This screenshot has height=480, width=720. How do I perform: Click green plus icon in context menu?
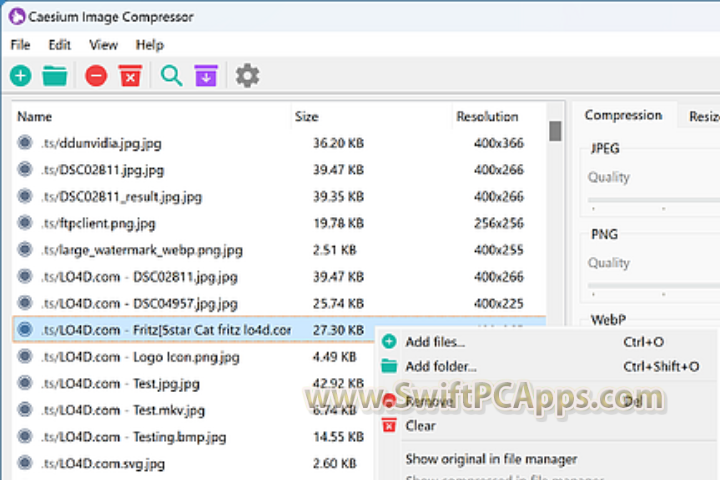pyautogui.click(x=389, y=341)
